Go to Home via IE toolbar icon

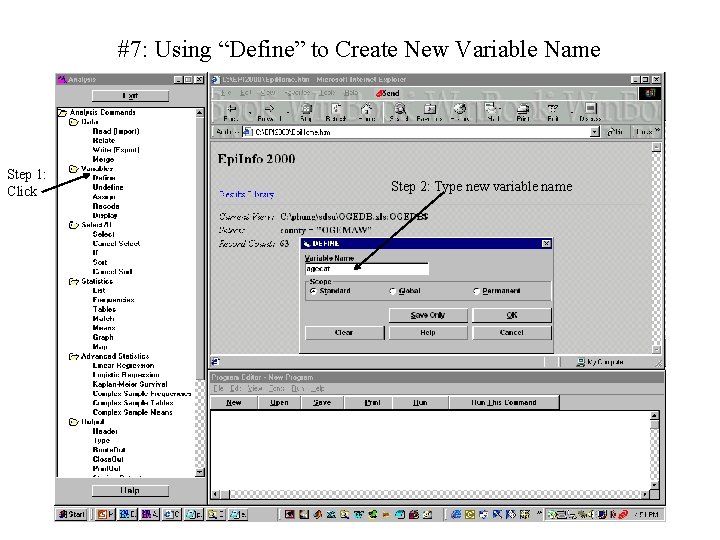click(366, 112)
